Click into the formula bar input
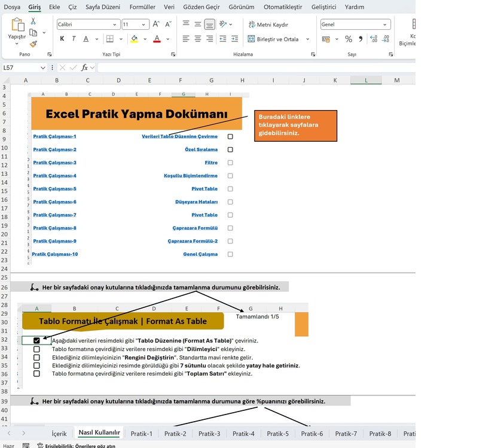The image size is (504, 448). [x=256, y=68]
